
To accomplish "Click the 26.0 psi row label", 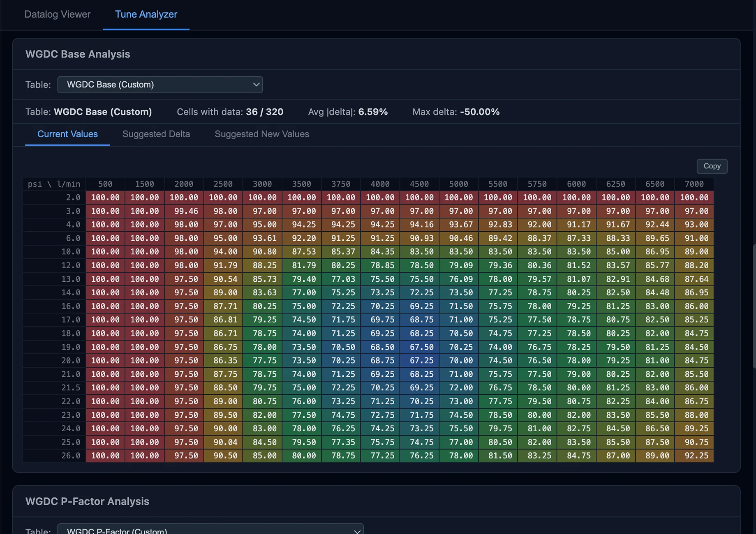I will point(54,456).
